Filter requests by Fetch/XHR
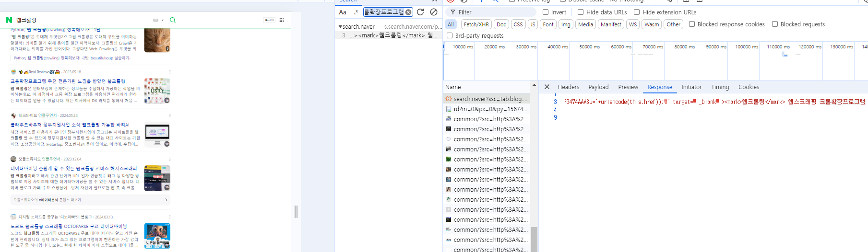The image size is (868, 252). pos(476,24)
